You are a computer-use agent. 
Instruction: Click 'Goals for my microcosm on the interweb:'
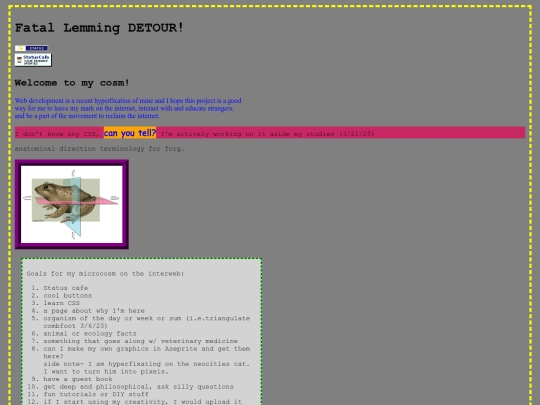pyautogui.click(x=105, y=274)
